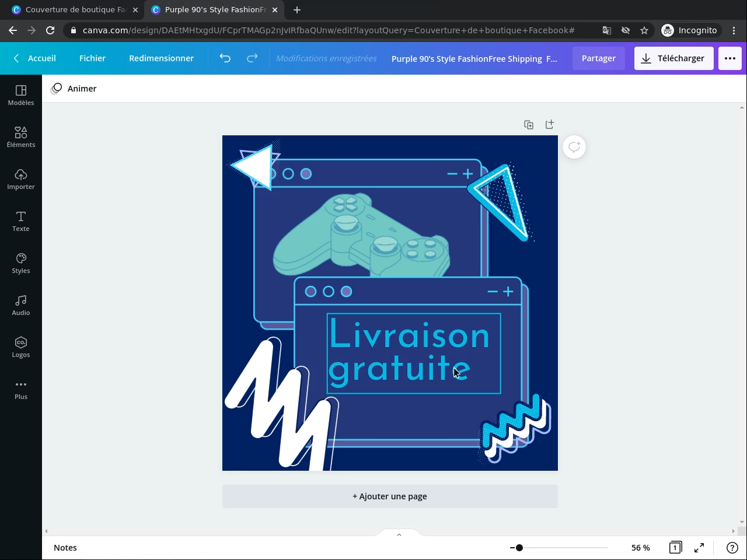The image size is (747, 560).
Task: Open the Fichier menu
Action: (92, 58)
